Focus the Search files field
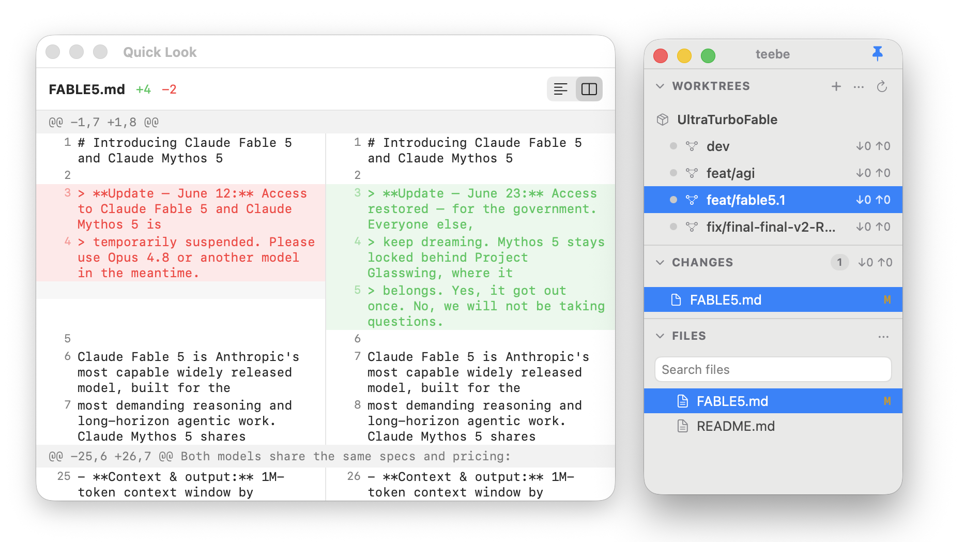The width and height of the screenshot is (980, 542). pos(773,369)
